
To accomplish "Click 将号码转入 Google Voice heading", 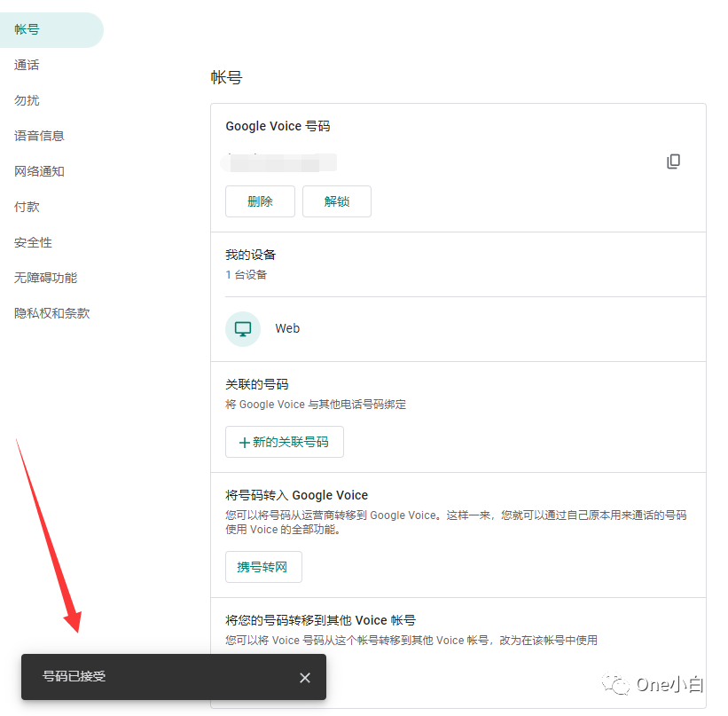I will [297, 495].
